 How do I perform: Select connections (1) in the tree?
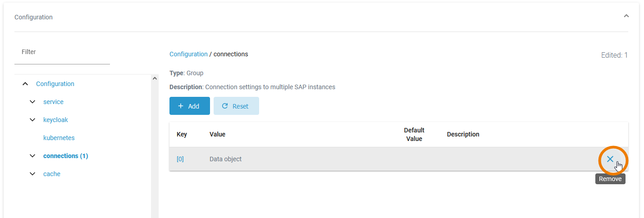click(65, 156)
